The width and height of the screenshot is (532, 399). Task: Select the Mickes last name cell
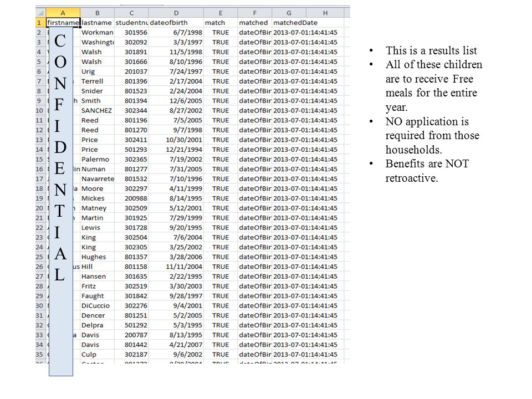click(98, 198)
